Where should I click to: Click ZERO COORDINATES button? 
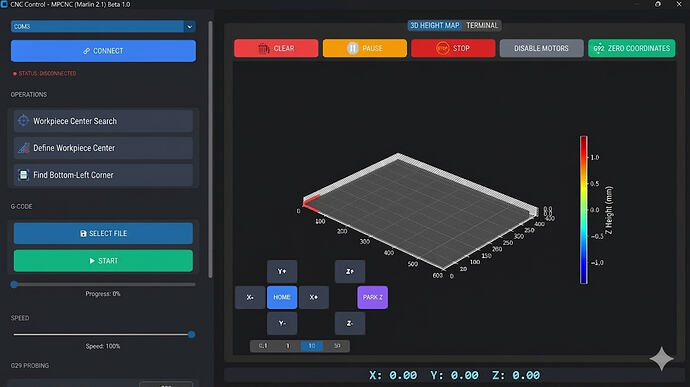pyautogui.click(x=631, y=48)
